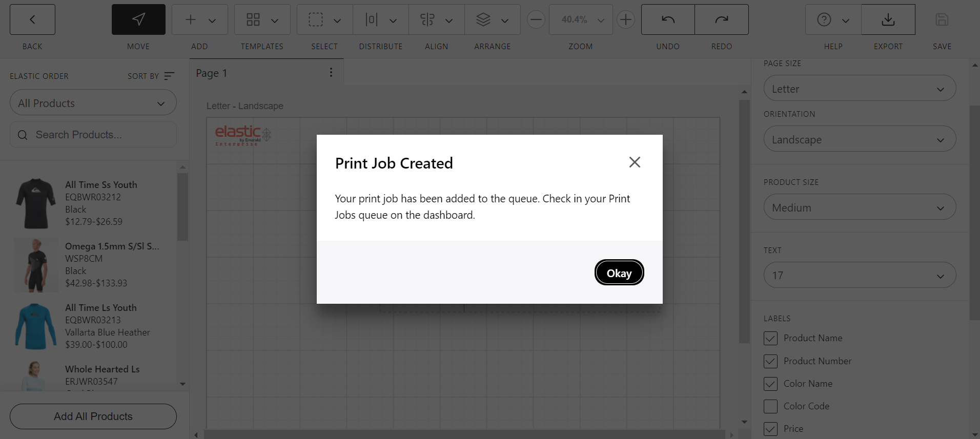Click the Redo icon
Image resolution: width=980 pixels, height=439 pixels.
coord(722,19)
